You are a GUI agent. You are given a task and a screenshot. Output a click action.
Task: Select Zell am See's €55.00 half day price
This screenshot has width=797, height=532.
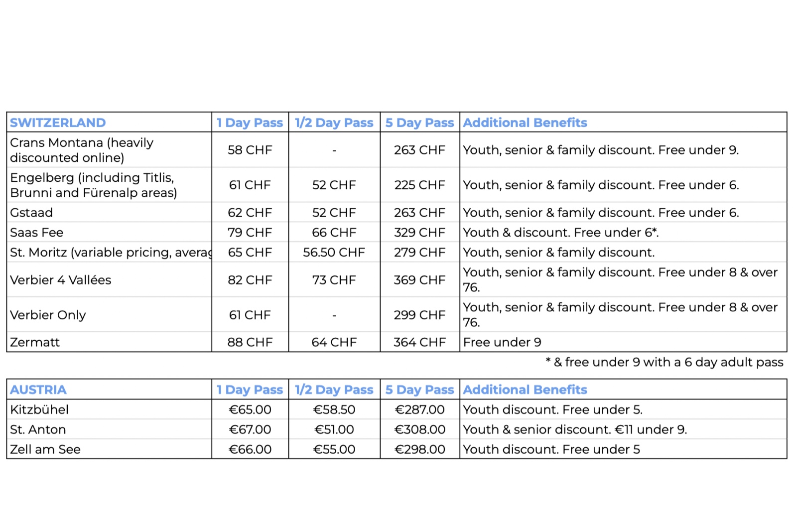(x=334, y=449)
